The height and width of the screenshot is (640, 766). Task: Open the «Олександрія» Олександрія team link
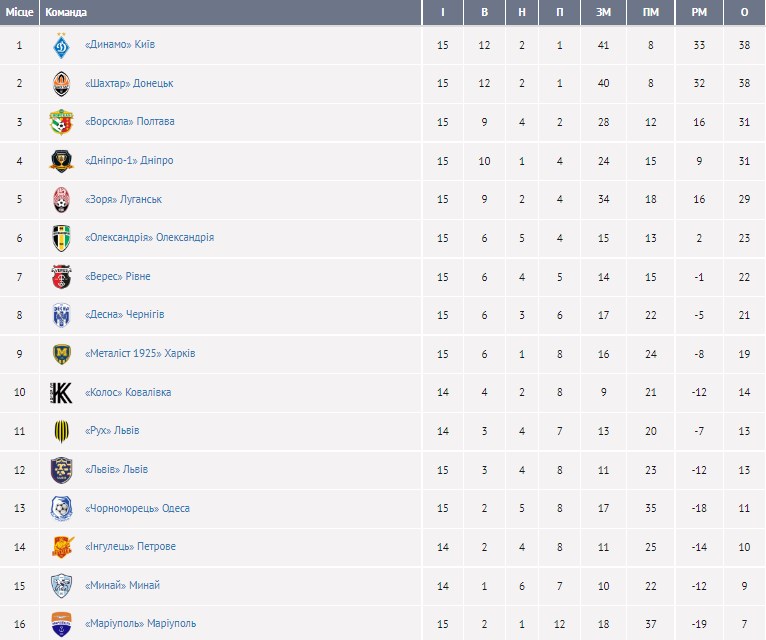click(x=149, y=238)
